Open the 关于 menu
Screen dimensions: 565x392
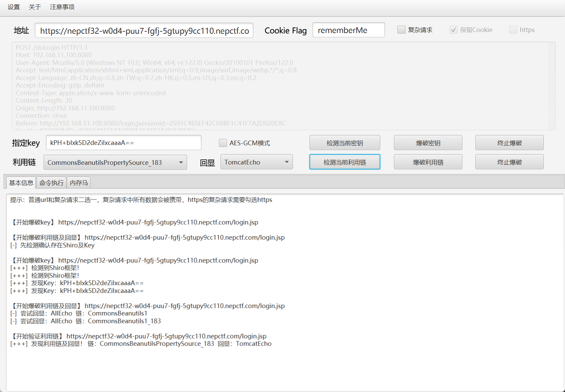35,7
